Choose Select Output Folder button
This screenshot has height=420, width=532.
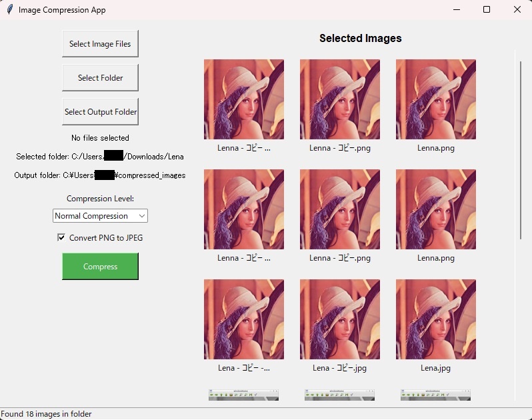click(100, 111)
